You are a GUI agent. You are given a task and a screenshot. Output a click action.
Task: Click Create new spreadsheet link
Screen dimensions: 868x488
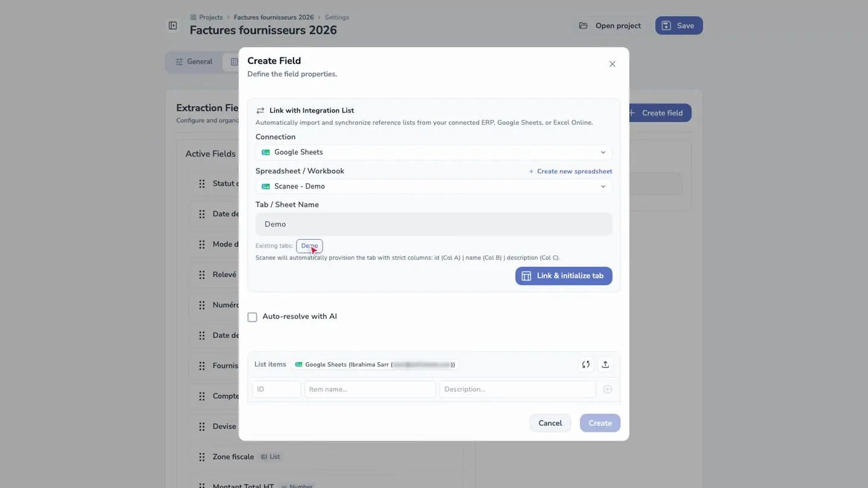point(570,171)
